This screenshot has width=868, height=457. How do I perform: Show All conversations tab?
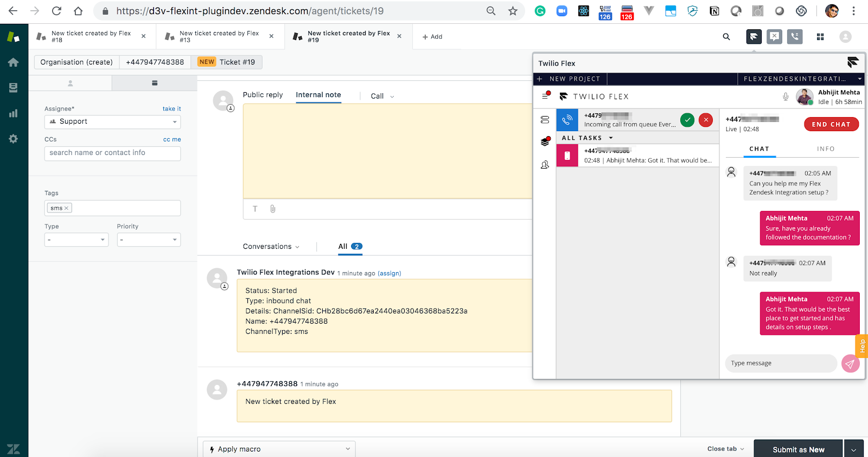pos(350,247)
